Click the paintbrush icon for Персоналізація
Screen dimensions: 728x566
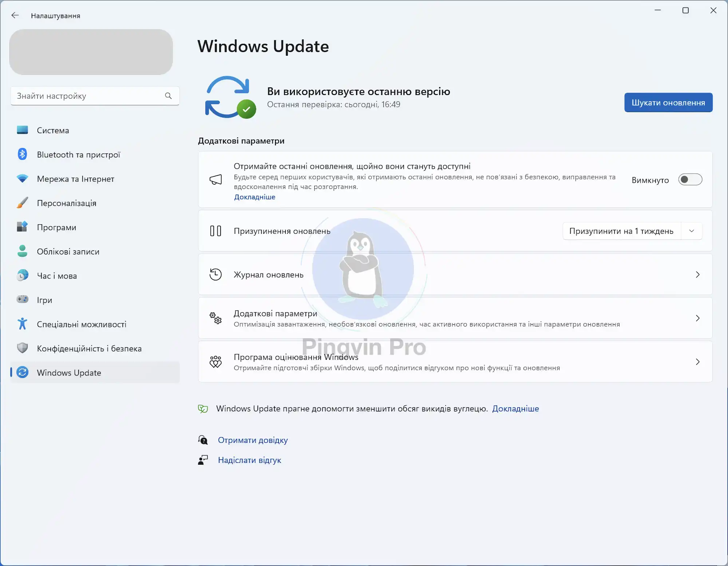[23, 203]
